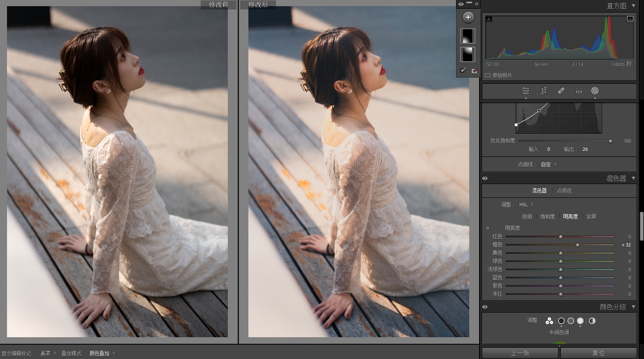Click the 修改后 after label
Viewport: 644px width, 359px height.
click(258, 5)
